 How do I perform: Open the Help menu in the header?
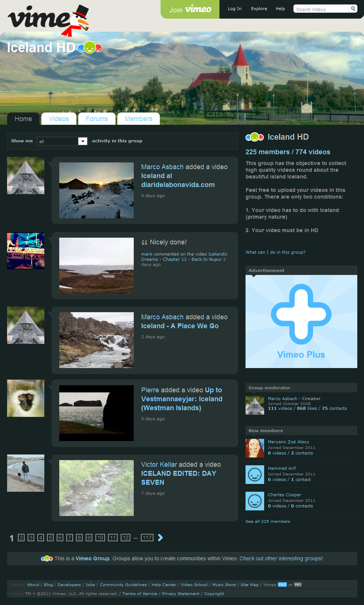(280, 9)
